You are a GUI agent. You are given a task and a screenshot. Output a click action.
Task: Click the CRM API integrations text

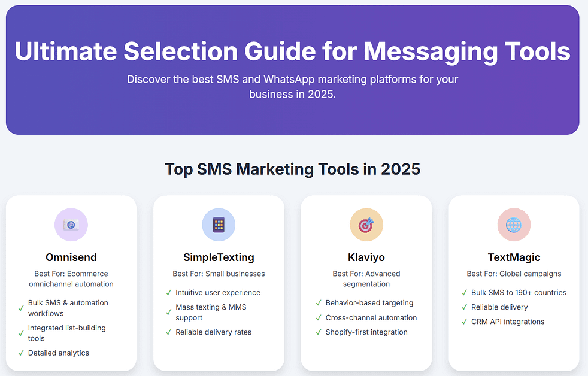[508, 322]
